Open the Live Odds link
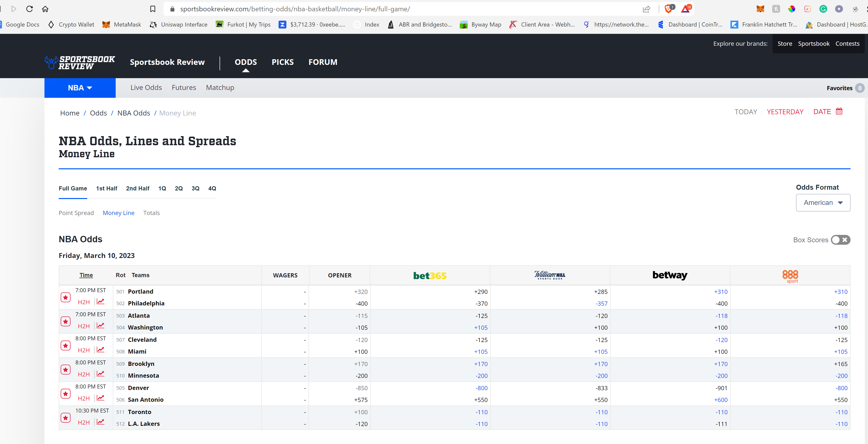Screen dimensions: 868x444 coord(146,88)
